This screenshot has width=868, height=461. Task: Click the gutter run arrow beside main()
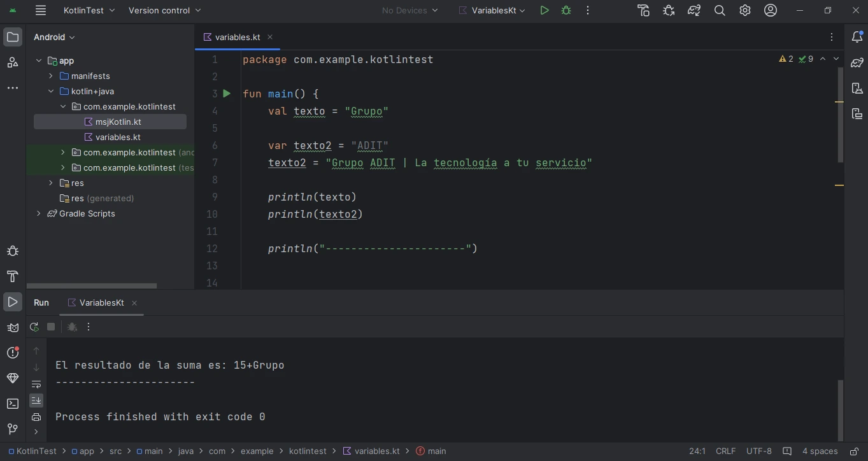(227, 94)
